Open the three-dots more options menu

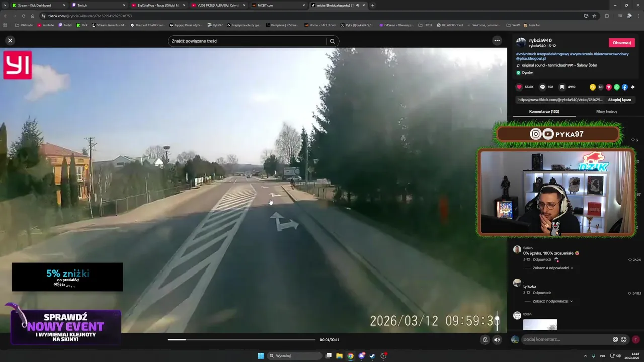click(497, 41)
